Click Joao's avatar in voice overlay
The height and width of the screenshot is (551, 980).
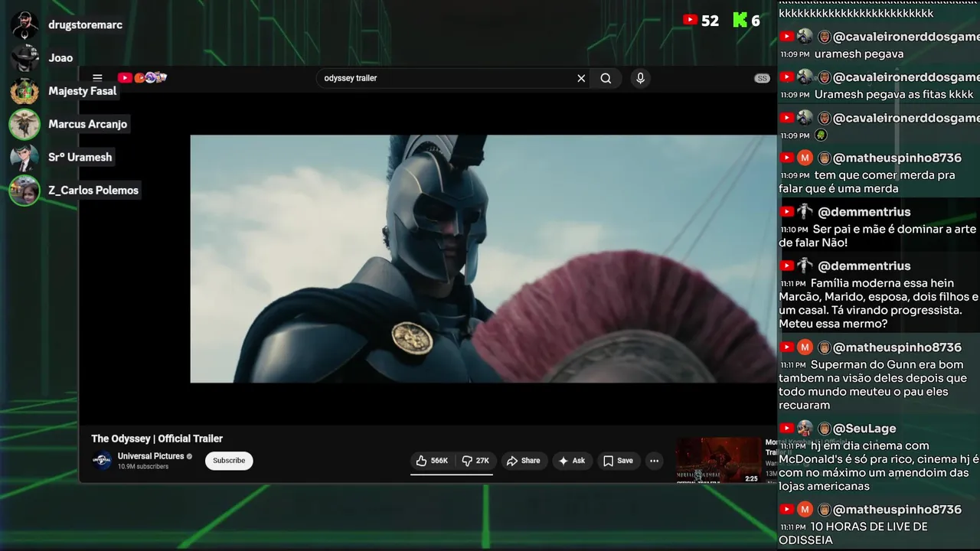tap(24, 57)
